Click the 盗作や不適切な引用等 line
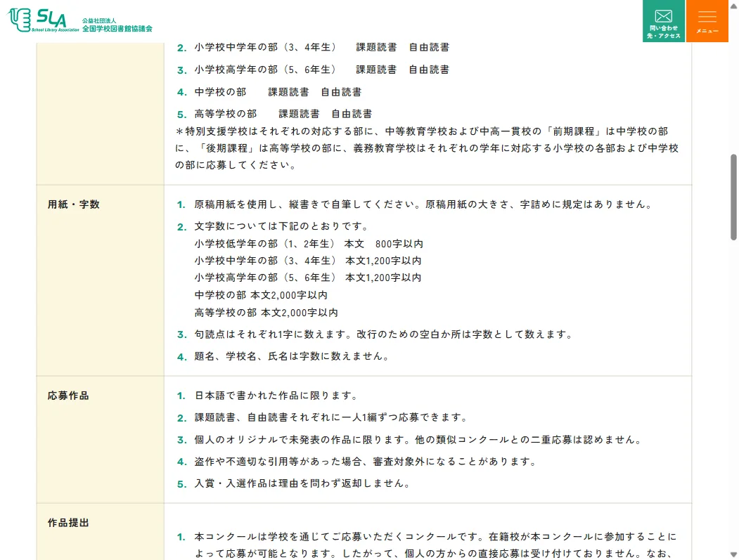The width and height of the screenshot is (739, 560). tap(366, 462)
